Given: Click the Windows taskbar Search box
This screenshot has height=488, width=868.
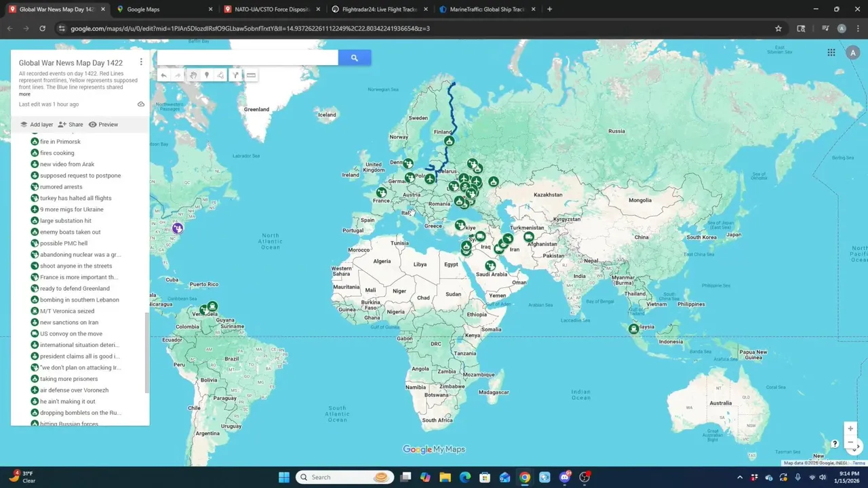Looking at the screenshot, I should click(x=345, y=477).
